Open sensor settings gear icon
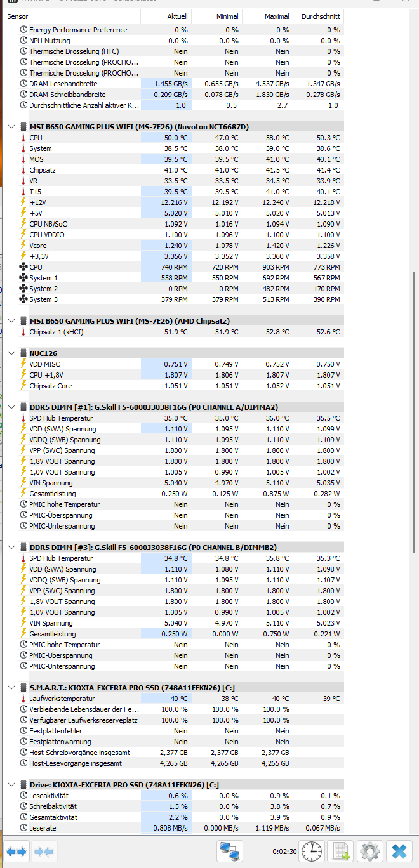 click(369, 851)
